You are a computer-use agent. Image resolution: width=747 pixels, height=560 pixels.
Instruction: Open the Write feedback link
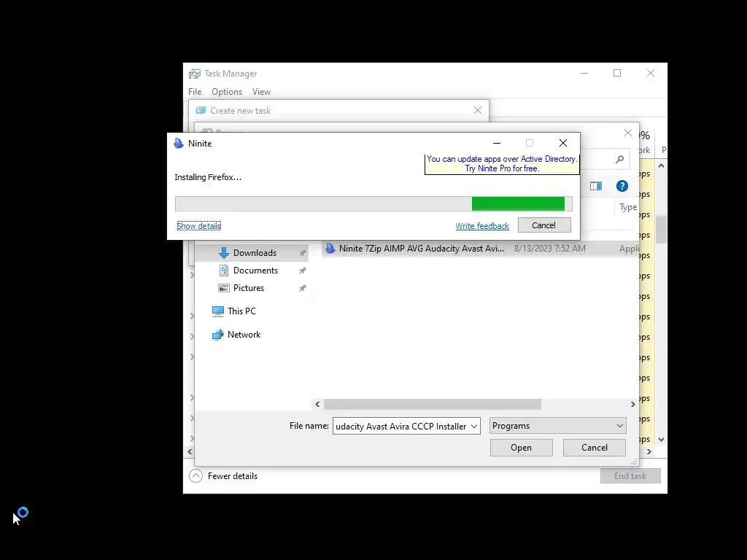[481, 226]
